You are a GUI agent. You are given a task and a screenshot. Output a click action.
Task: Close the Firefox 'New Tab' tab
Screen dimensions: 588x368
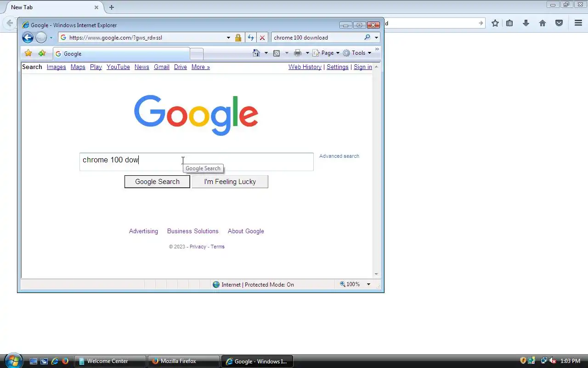tap(96, 7)
